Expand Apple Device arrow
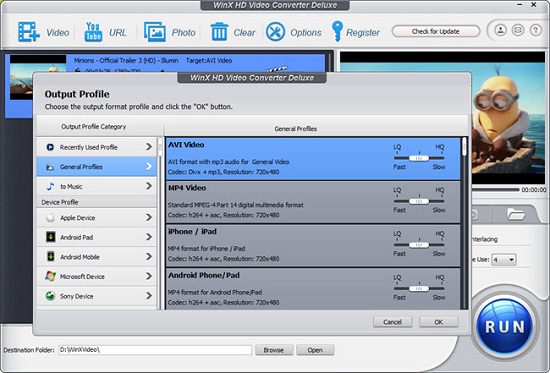 149,218
